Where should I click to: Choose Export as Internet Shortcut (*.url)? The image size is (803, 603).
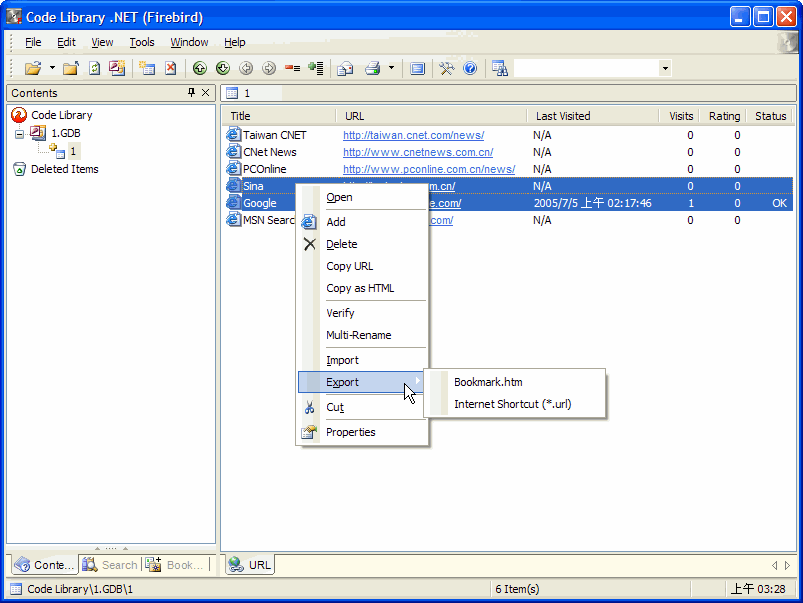click(515, 404)
